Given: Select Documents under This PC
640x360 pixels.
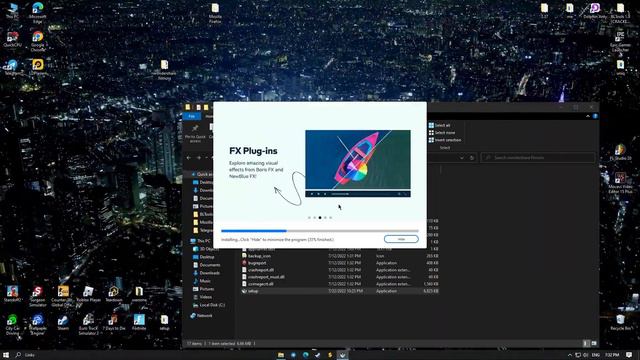Looking at the screenshot, I should (207, 265).
